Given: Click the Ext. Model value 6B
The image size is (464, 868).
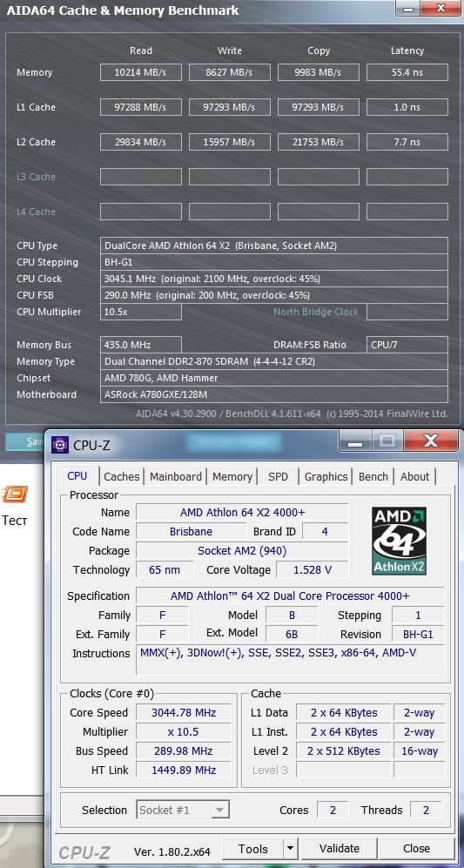Looking at the screenshot, I should [292, 635].
